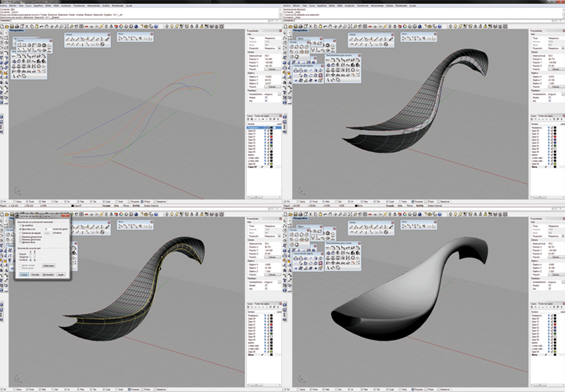Viewport: 565px width, 392px height.
Task: Select the 'No simplificar' radio button in the sweep dialog
Action: pyautogui.click(x=20, y=225)
